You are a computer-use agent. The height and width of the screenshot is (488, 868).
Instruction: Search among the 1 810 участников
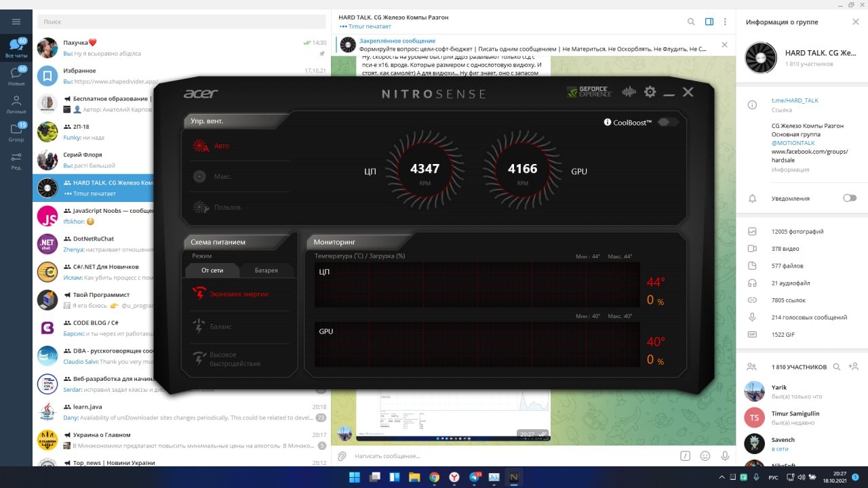coord(837,367)
